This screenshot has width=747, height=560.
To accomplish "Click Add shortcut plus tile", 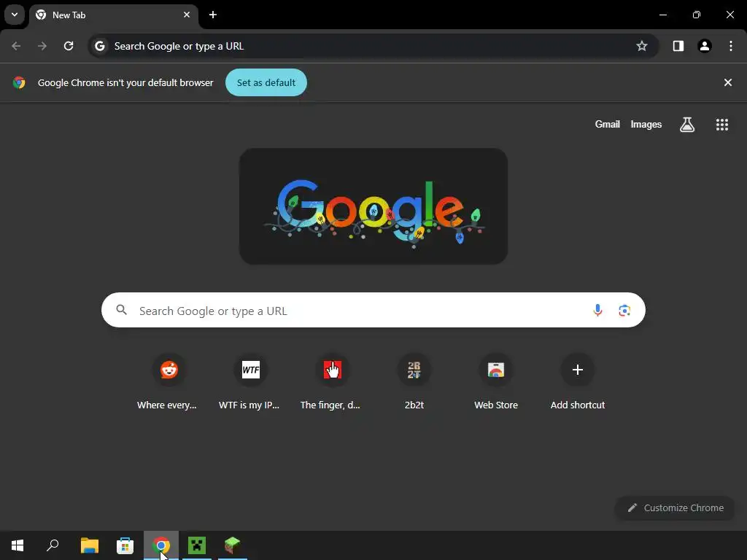I will (578, 381).
